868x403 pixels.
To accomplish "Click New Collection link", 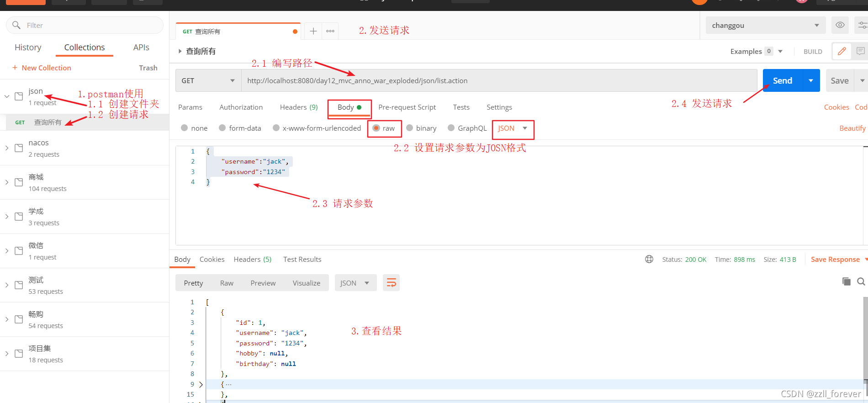I will [x=42, y=68].
